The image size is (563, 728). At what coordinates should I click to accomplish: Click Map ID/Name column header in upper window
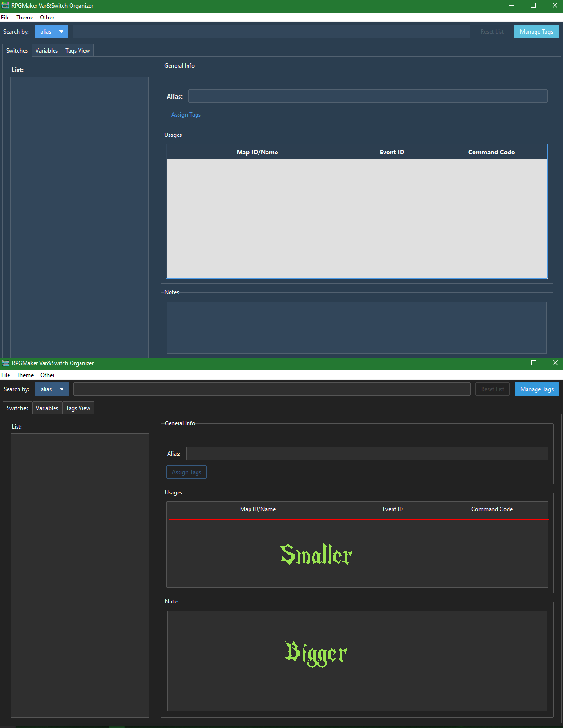pyautogui.click(x=258, y=152)
